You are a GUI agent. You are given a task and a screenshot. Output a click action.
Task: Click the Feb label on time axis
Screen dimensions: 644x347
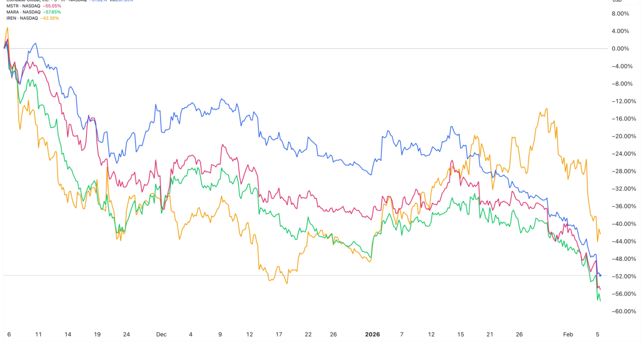coord(569,334)
